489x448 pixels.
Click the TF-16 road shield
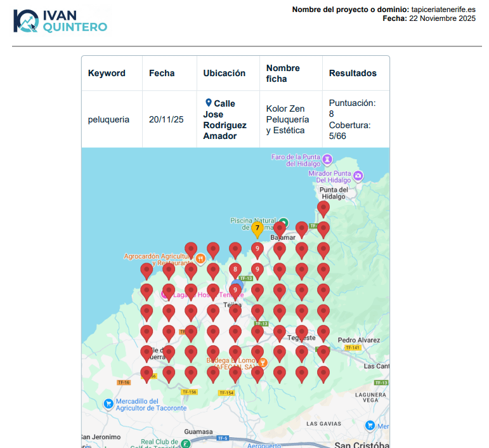point(124,383)
